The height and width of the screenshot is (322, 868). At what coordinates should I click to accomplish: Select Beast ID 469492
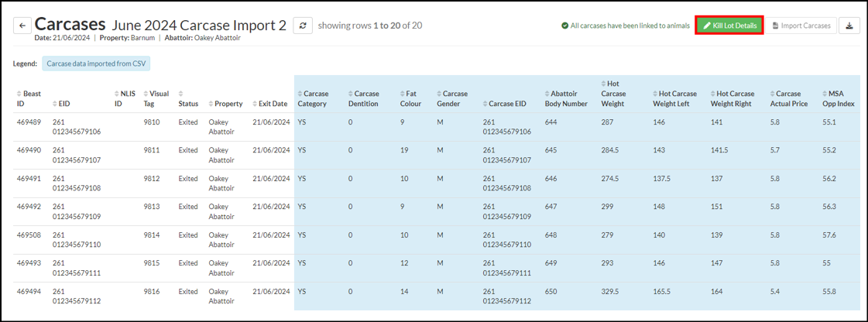[x=29, y=207]
